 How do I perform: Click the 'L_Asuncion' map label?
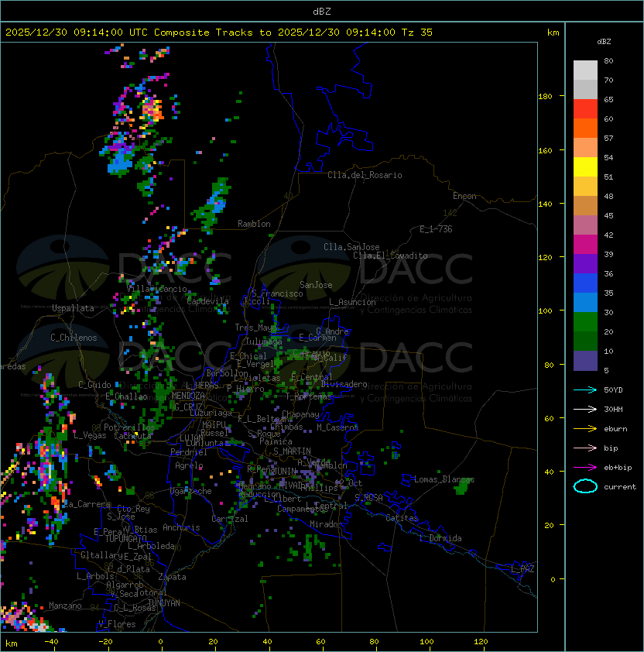pyautogui.click(x=352, y=302)
